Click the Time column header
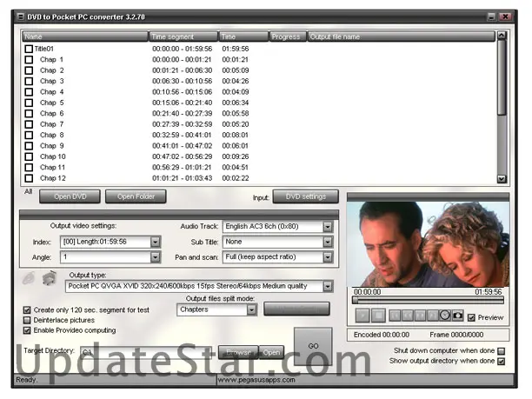 pos(243,37)
